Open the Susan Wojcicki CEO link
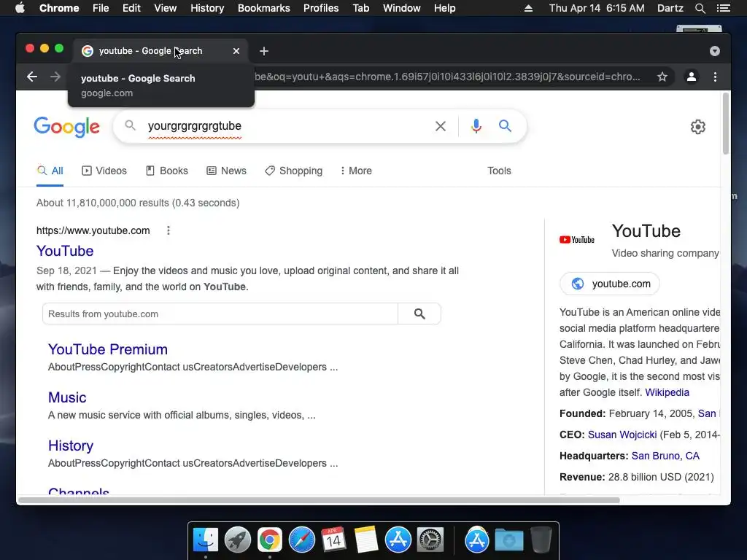 (622, 435)
